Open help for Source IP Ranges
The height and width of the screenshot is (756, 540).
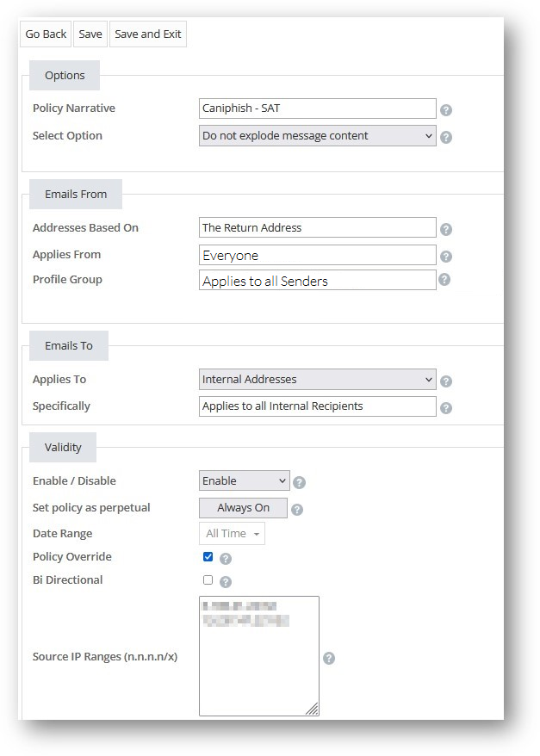click(x=329, y=657)
